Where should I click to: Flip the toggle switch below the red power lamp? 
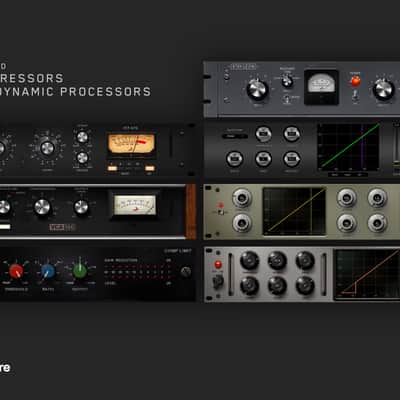[x=355, y=96]
